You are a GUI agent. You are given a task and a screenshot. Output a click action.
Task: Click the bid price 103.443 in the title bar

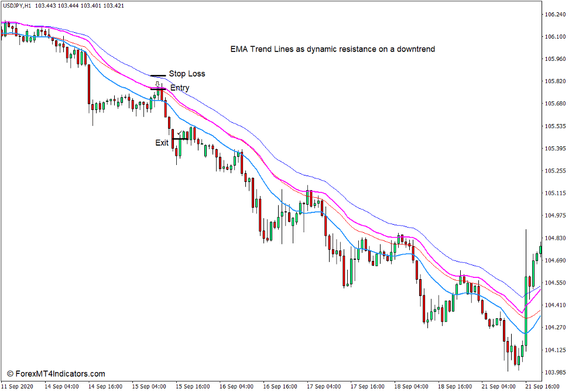click(46, 6)
